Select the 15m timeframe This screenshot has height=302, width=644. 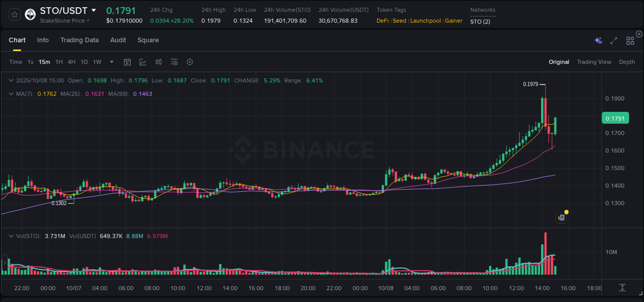pyautogui.click(x=44, y=62)
